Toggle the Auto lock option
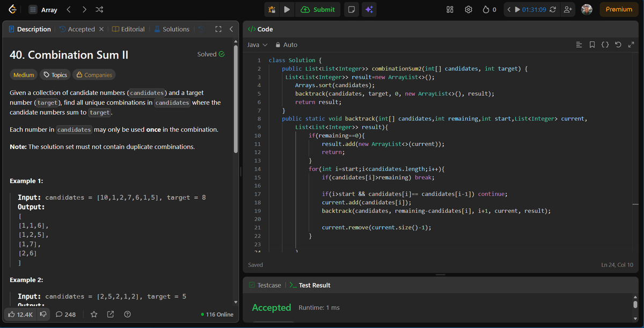The image size is (644, 328). click(x=287, y=45)
